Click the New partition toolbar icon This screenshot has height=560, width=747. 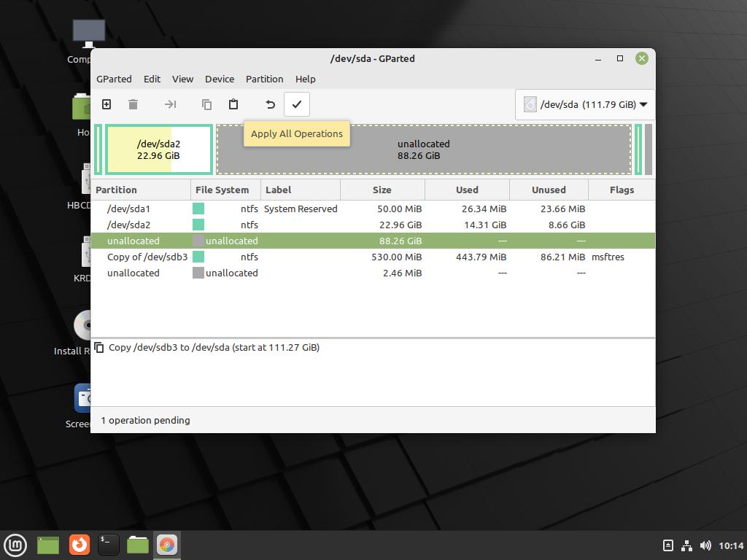[x=107, y=104]
